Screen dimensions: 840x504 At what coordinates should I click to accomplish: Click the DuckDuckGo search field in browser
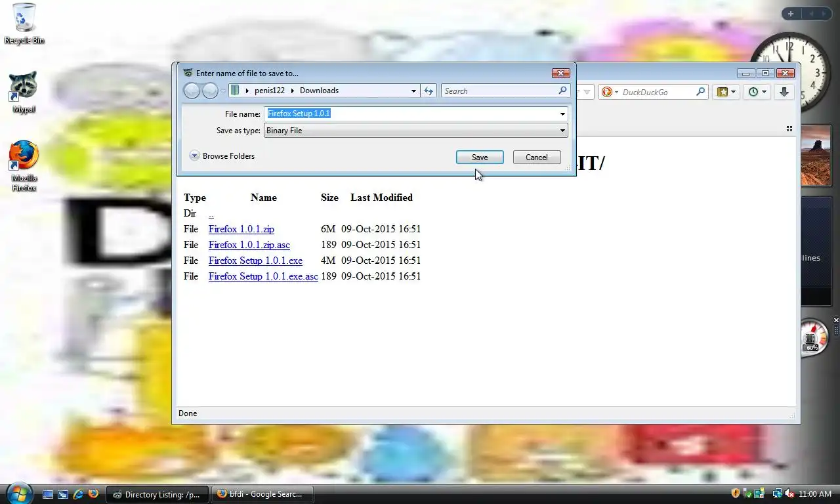(657, 92)
